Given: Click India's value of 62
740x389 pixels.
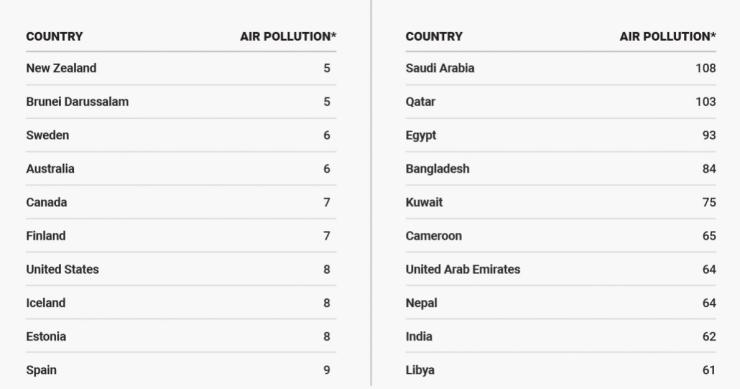Looking at the screenshot, I should 709,336.
